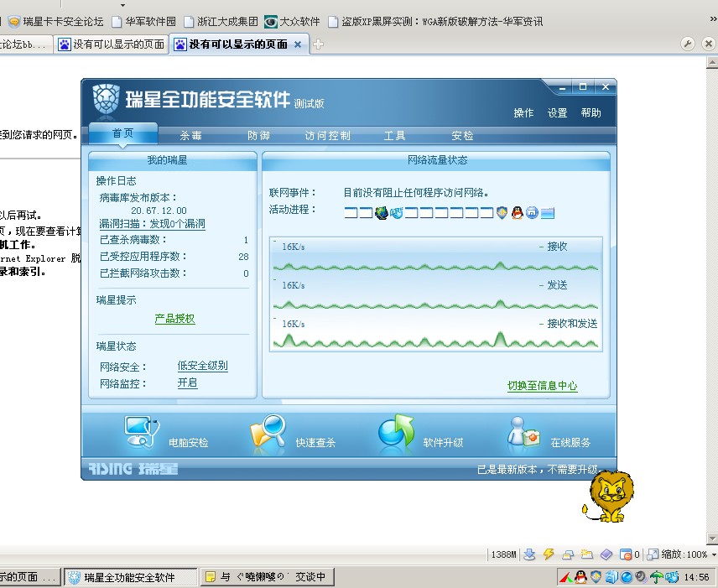
Task: Add a new browser tab
Action: click(318, 44)
